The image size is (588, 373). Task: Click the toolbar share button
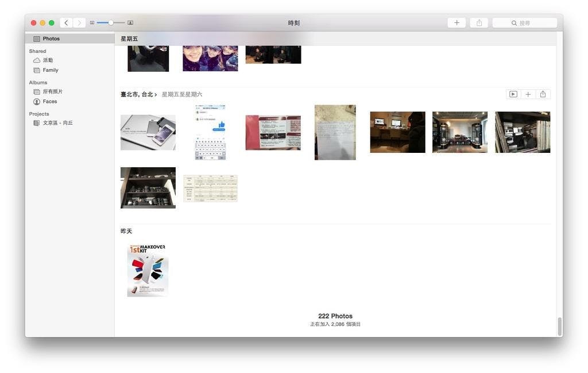point(479,23)
